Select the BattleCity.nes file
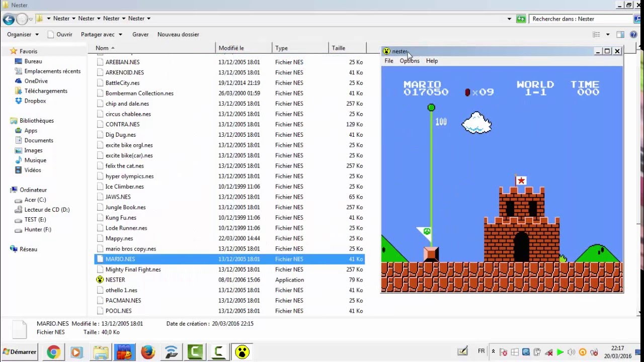This screenshot has width=644, height=362. [x=230, y=83]
